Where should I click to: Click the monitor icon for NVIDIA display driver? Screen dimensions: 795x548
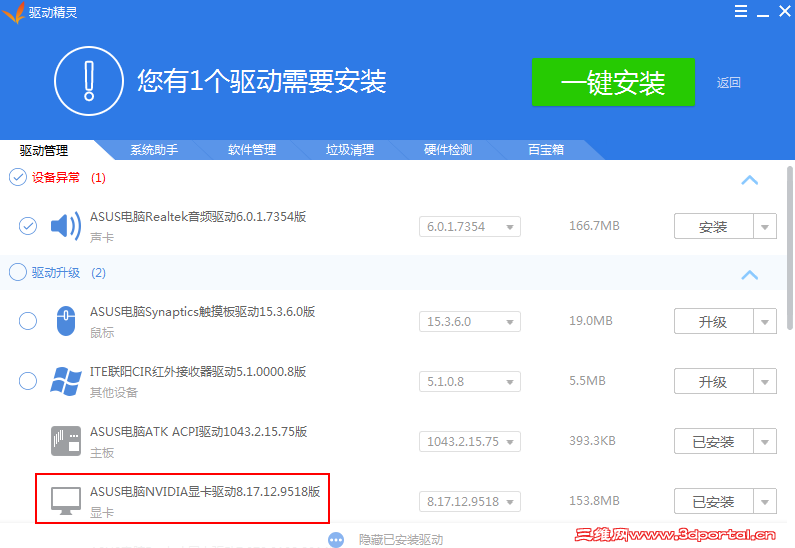coord(66,501)
